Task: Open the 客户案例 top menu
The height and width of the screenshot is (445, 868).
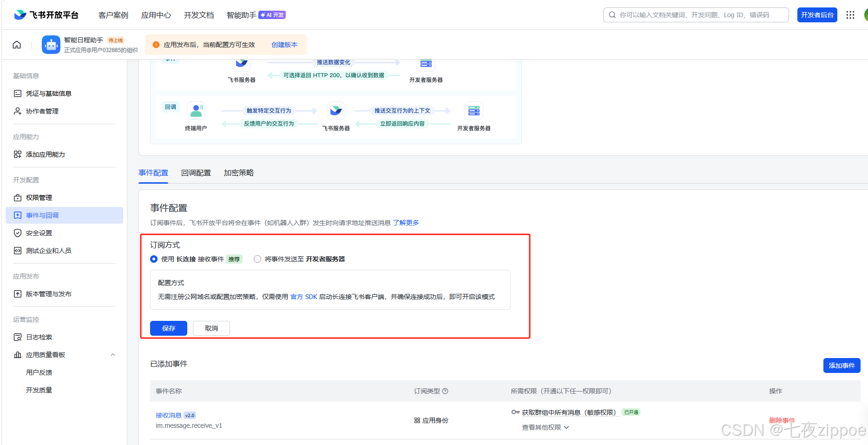Action: point(113,15)
